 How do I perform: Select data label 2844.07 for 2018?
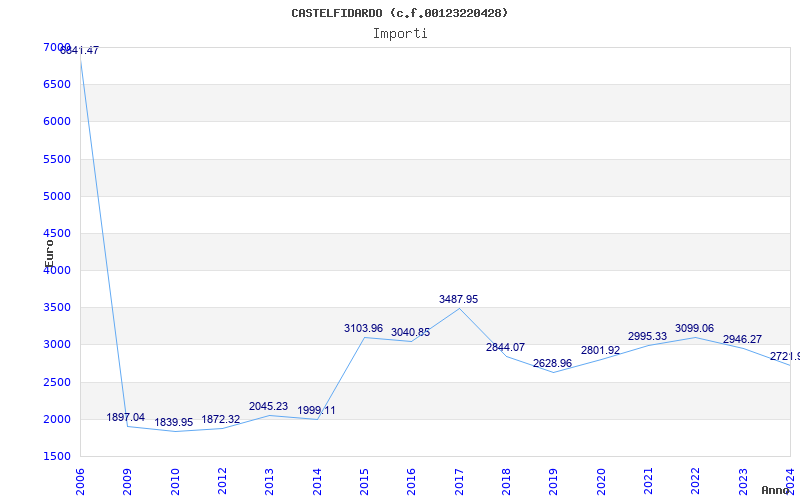(505, 347)
